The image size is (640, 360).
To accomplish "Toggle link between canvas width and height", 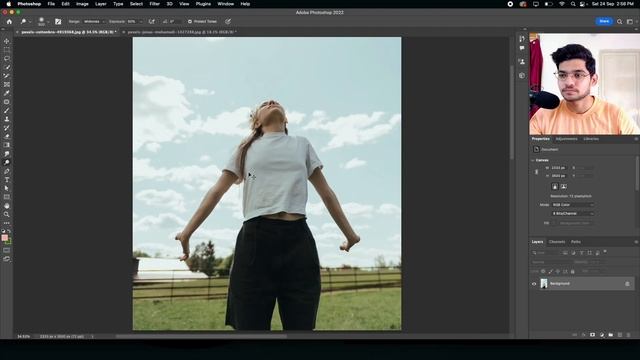I will pos(536,172).
